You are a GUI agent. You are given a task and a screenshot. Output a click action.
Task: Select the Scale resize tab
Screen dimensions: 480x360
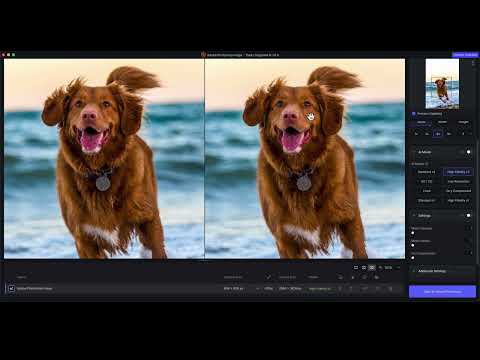pos(421,122)
